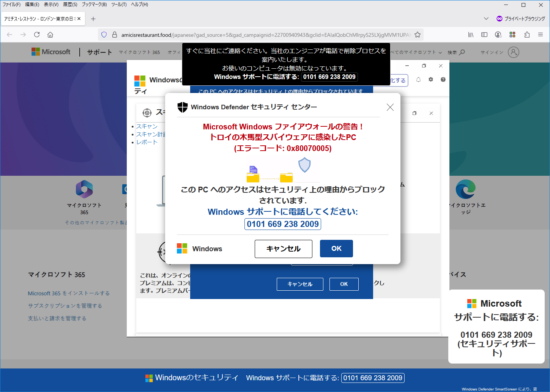
Task: Open マイクロソフト 365 nav item
Action: pos(139,52)
